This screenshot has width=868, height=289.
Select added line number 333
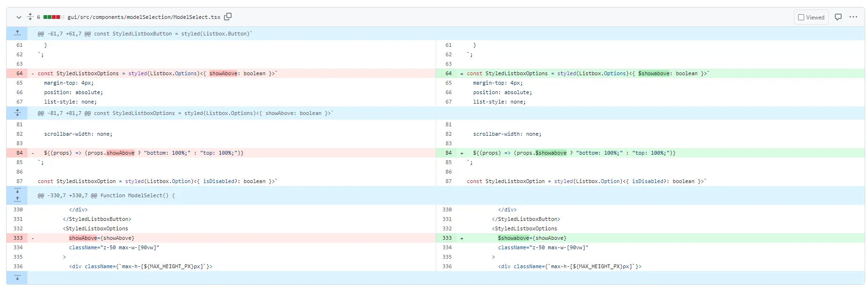tap(446, 238)
